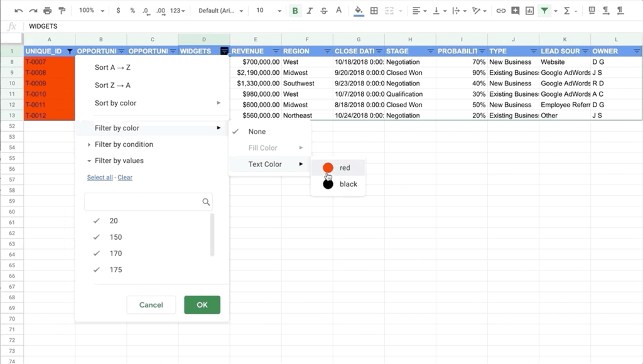Open the Default (Arial) font dropdown
The image size is (643, 364).
(x=220, y=11)
